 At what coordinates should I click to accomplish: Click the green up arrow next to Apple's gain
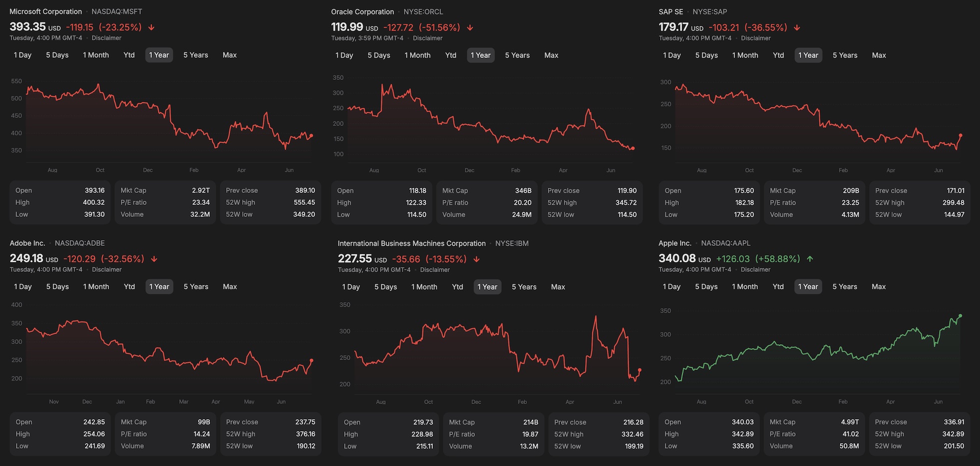pos(810,259)
